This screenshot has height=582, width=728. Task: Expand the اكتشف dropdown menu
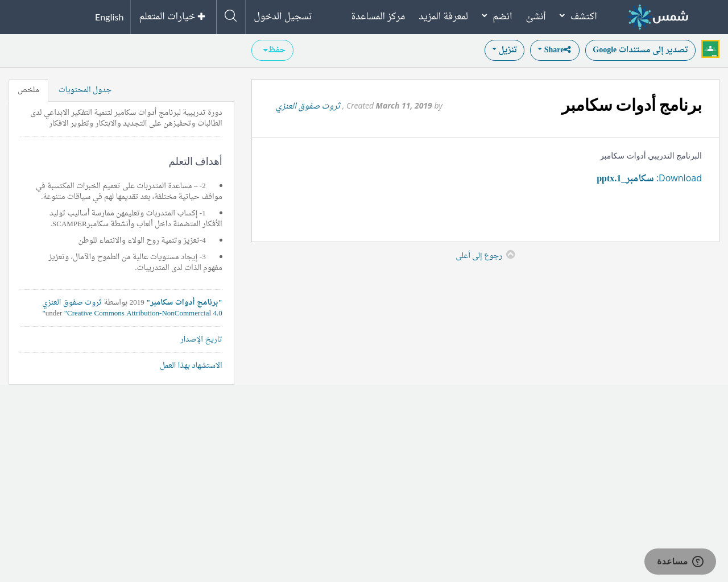click(579, 16)
